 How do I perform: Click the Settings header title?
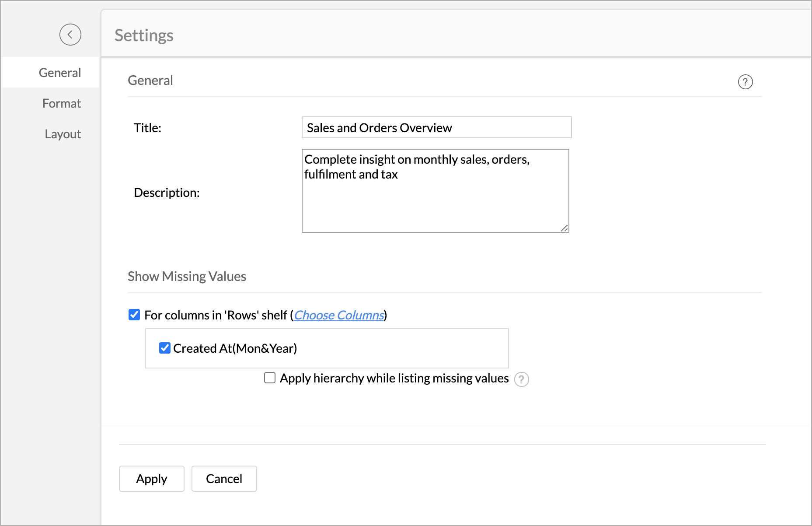click(x=144, y=35)
